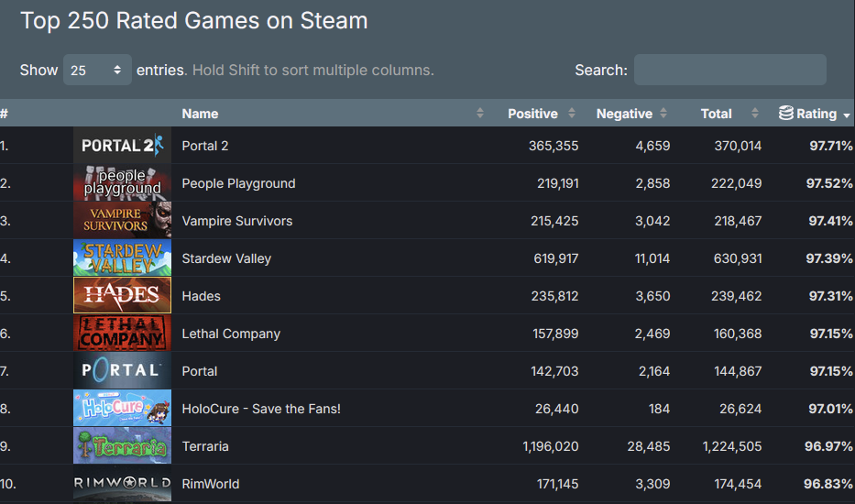Click the Hades game thumbnail
This screenshot has height=504, width=855.
(x=122, y=296)
